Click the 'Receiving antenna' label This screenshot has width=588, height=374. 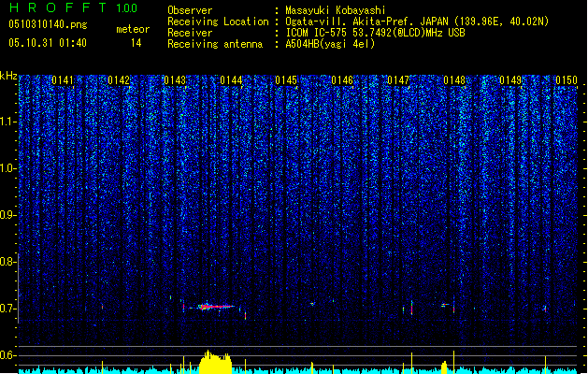pos(215,44)
